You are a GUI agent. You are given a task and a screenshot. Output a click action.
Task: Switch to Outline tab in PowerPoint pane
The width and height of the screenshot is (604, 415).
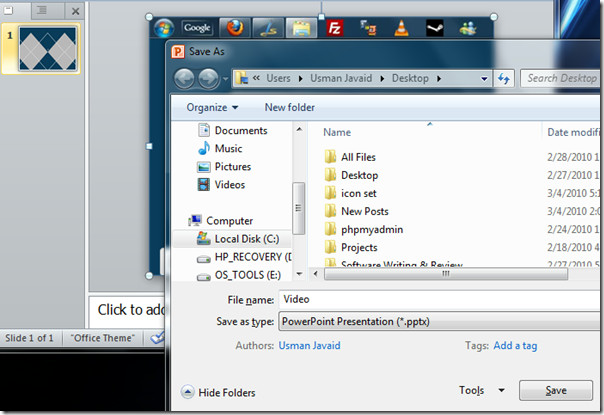tap(41, 10)
